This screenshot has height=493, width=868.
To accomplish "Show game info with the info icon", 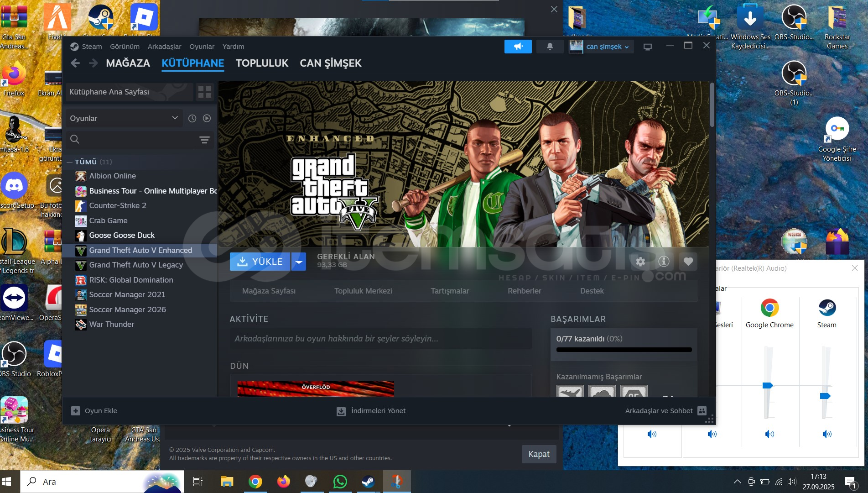I will pyautogui.click(x=664, y=262).
